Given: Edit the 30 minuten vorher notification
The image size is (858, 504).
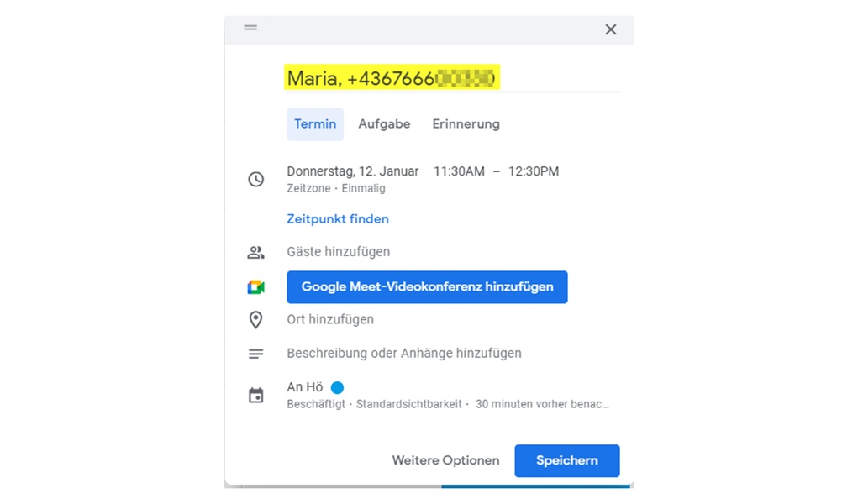Looking at the screenshot, I should click(542, 404).
